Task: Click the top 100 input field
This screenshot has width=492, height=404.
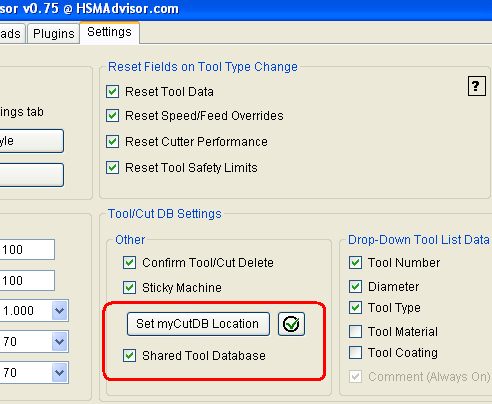Action: (27, 249)
